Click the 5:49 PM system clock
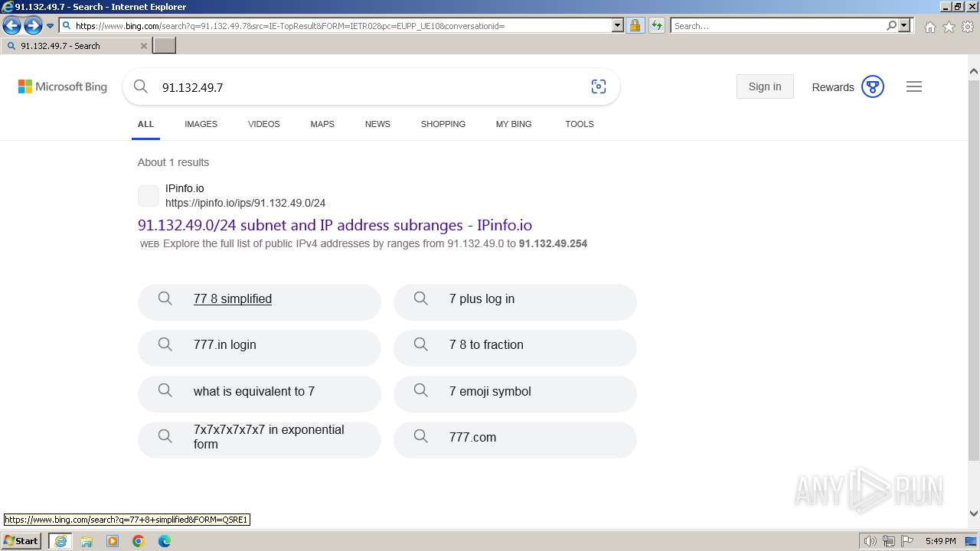Viewport: 980px width, 551px height. pos(940,541)
